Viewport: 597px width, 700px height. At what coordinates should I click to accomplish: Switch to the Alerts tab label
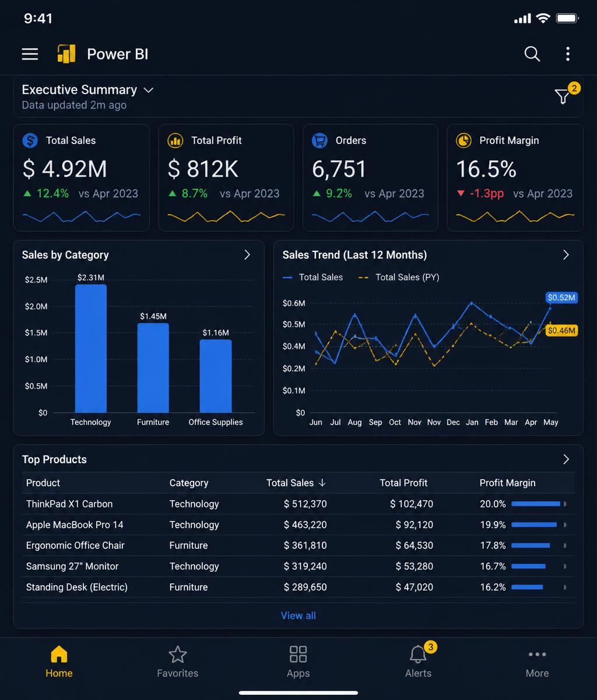pyautogui.click(x=418, y=673)
